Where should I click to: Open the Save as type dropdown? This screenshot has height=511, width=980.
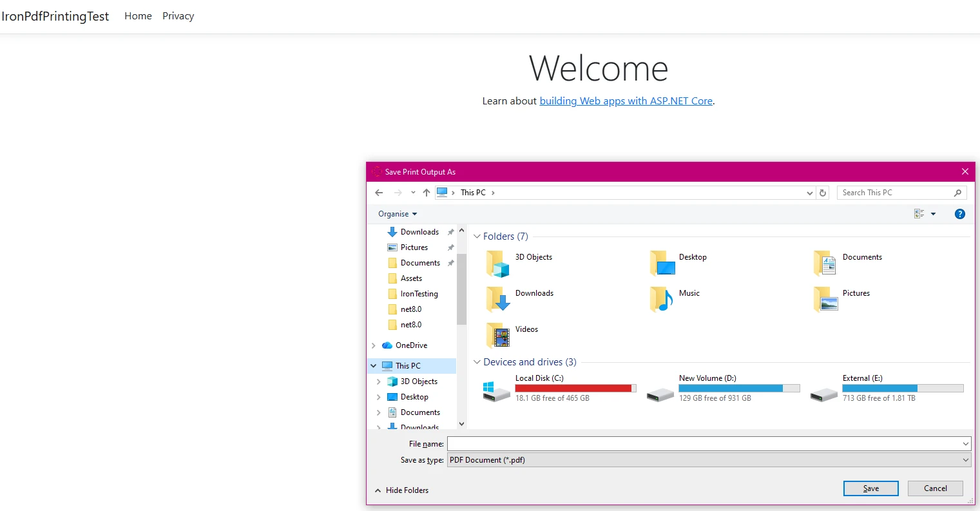[x=965, y=459]
